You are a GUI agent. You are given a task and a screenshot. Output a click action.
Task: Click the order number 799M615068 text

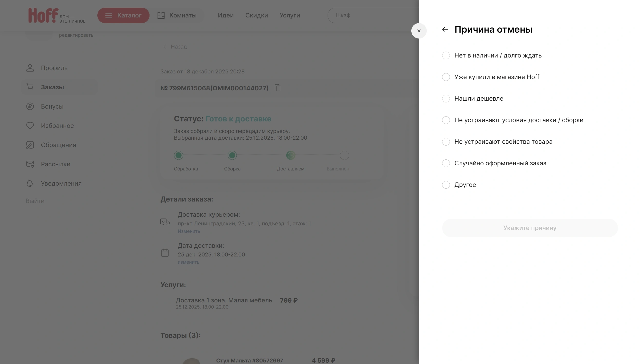214,88
